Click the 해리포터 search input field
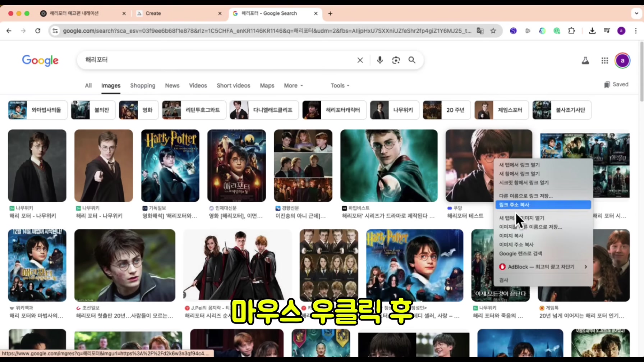The height and width of the screenshot is (362, 644). [217, 60]
